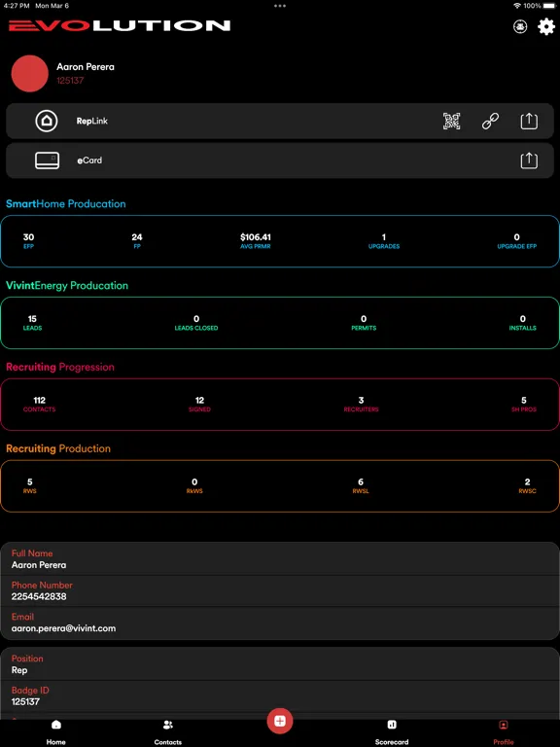Image resolution: width=560 pixels, height=747 pixels.
Task: Share RepLink with the share icon
Action: (529, 122)
